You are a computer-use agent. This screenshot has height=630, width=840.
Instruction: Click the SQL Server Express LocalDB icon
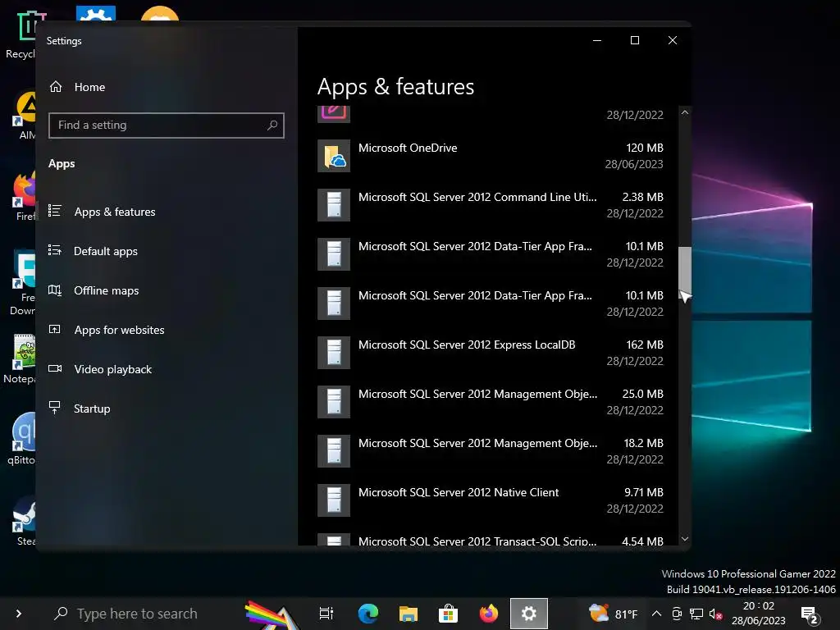point(334,353)
